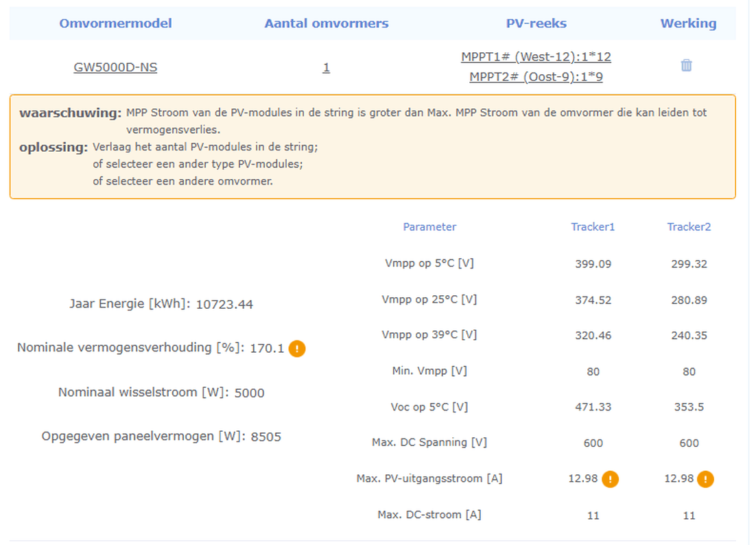Click 'of selecteer een andere omvormer.' text
Viewport: 756px width, 545px height.
pos(182,181)
